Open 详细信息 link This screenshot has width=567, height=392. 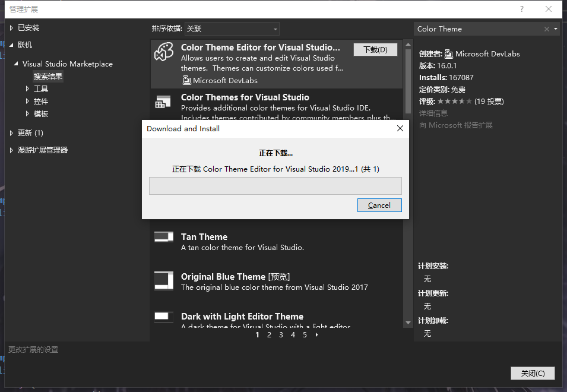coord(433,113)
